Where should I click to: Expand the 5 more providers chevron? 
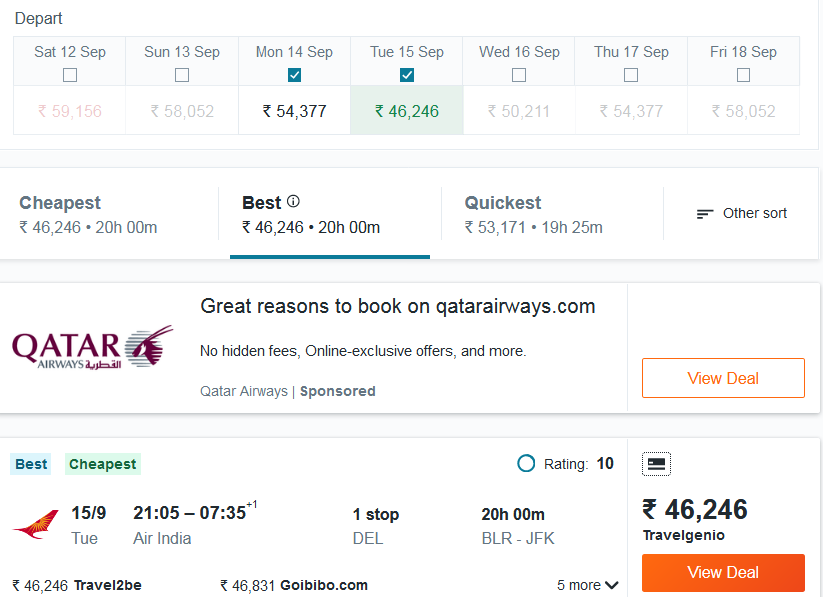click(611, 585)
